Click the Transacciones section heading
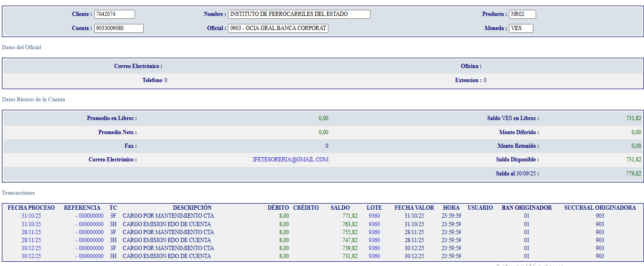The width and height of the screenshot is (644, 266). pos(18,193)
